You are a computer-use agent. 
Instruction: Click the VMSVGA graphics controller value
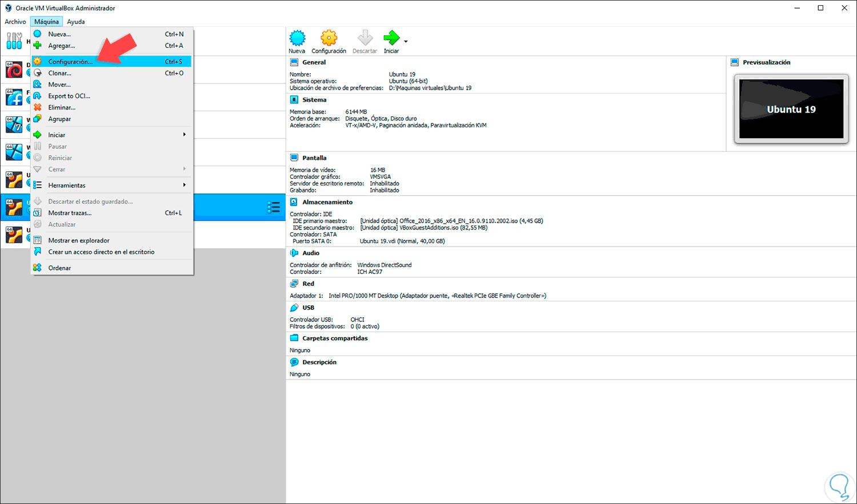[x=381, y=177]
